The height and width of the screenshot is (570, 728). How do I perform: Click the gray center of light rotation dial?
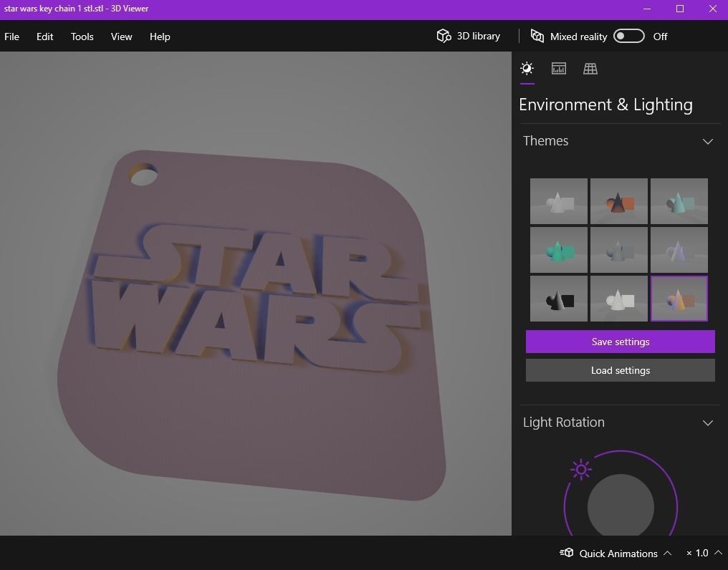click(x=621, y=506)
